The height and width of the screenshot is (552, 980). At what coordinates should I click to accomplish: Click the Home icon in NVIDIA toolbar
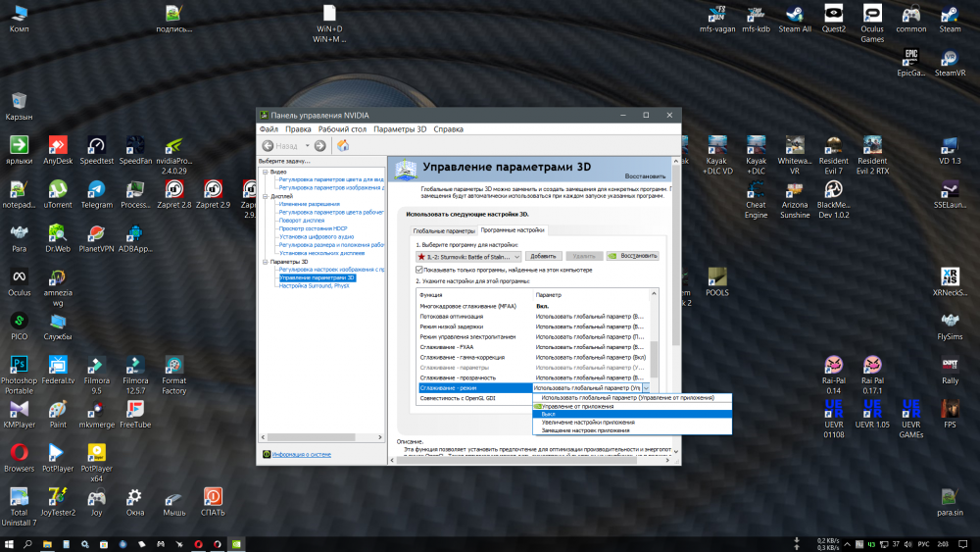[343, 145]
